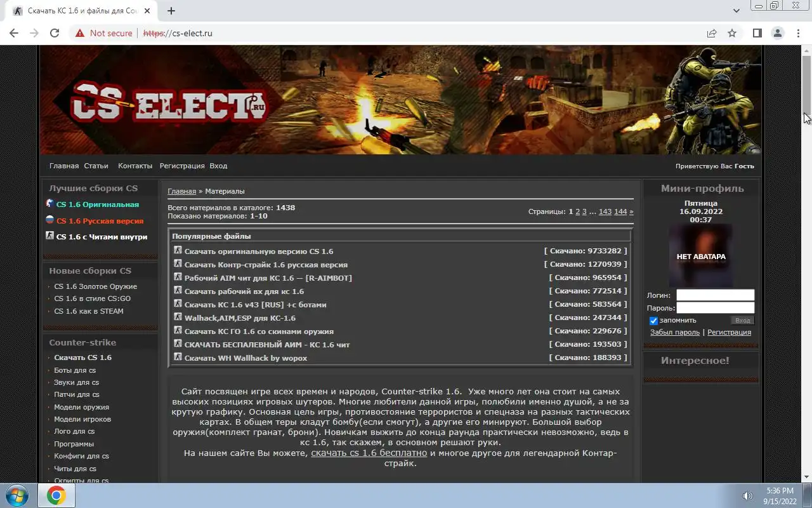The image size is (812, 508).
Task: Click the Главная breadcrumb link
Action: 182,191
